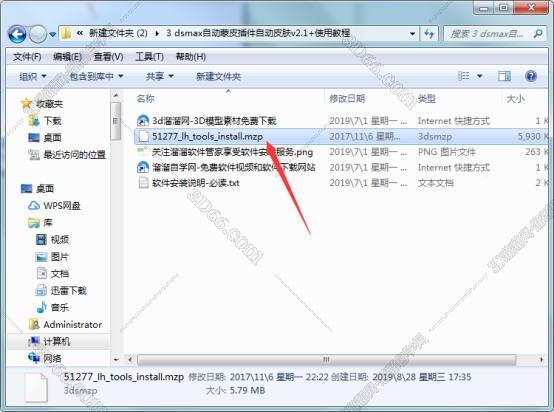Open 文档 library
554x412 pixels.
(59, 273)
